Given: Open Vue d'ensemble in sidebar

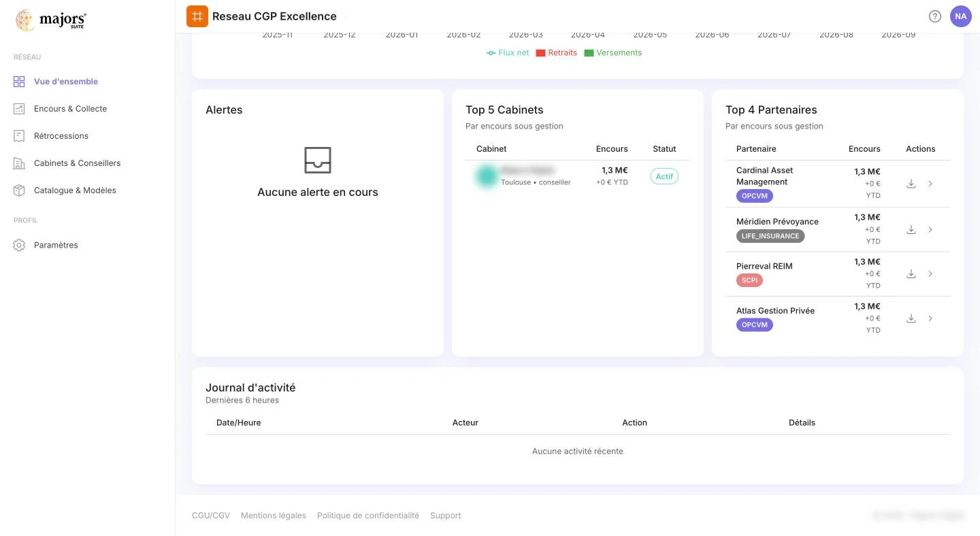Looking at the screenshot, I should [66, 82].
